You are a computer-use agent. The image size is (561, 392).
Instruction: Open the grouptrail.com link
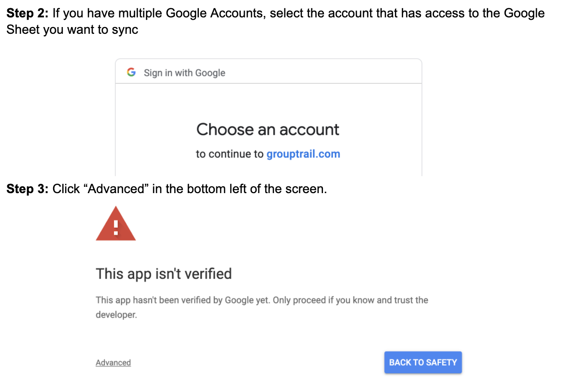[x=303, y=154]
